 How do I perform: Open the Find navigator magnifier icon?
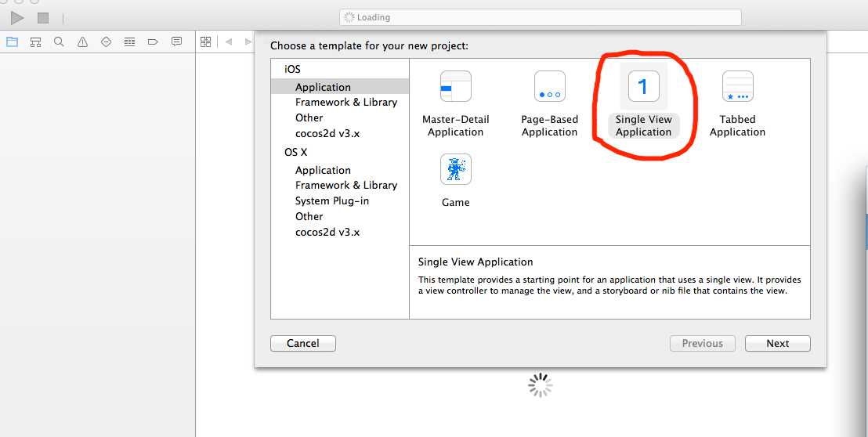coord(59,42)
